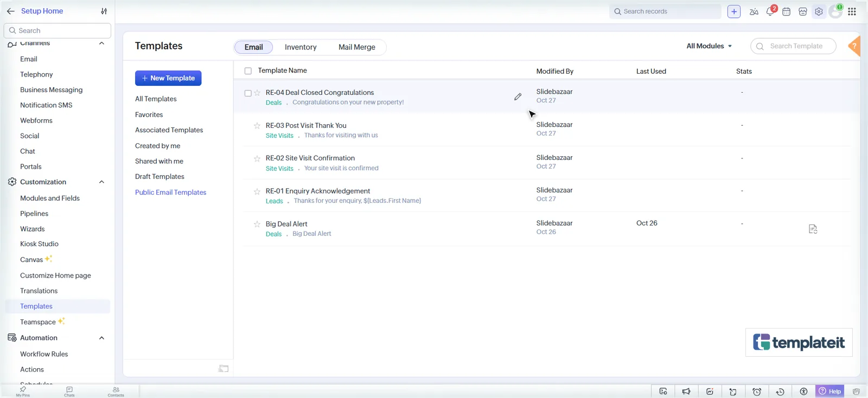The height and width of the screenshot is (398, 868).
Task: Collapse the Automation section
Action: tap(101, 338)
